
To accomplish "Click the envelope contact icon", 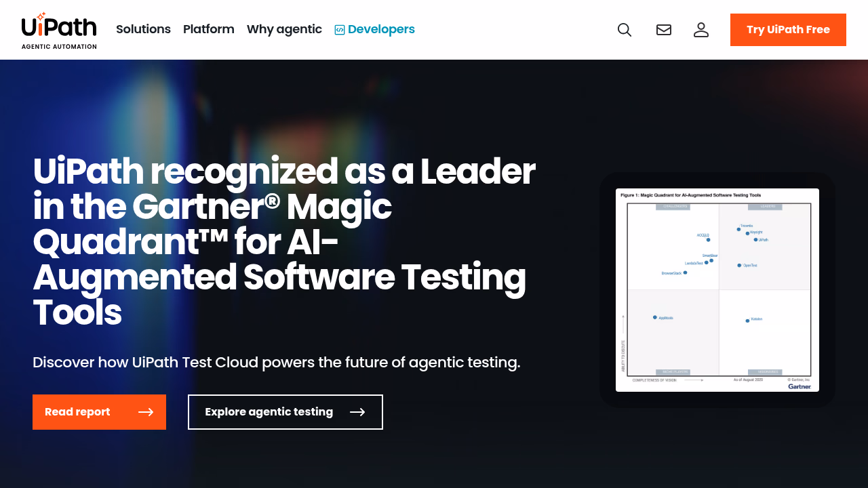I will [x=664, y=30].
